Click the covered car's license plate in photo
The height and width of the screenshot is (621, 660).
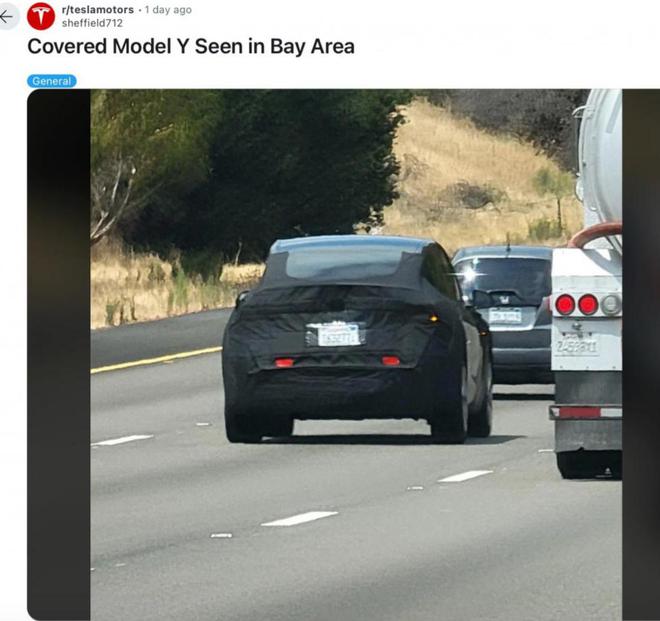click(335, 334)
